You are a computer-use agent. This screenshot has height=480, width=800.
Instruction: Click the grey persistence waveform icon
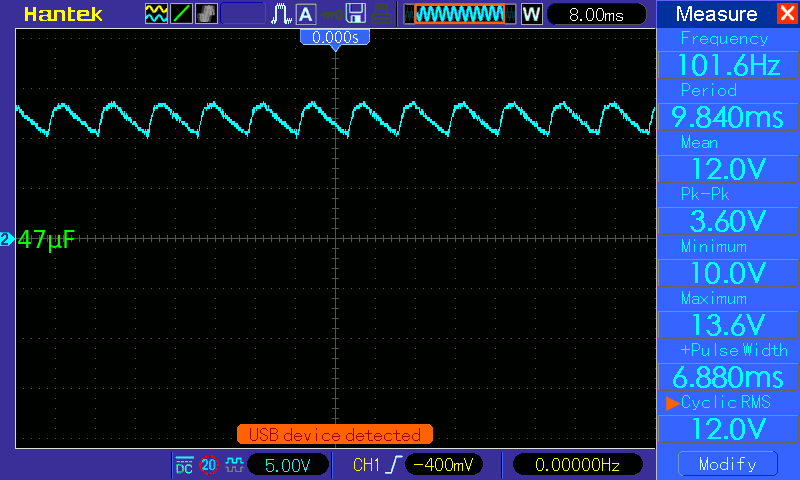tap(206, 14)
